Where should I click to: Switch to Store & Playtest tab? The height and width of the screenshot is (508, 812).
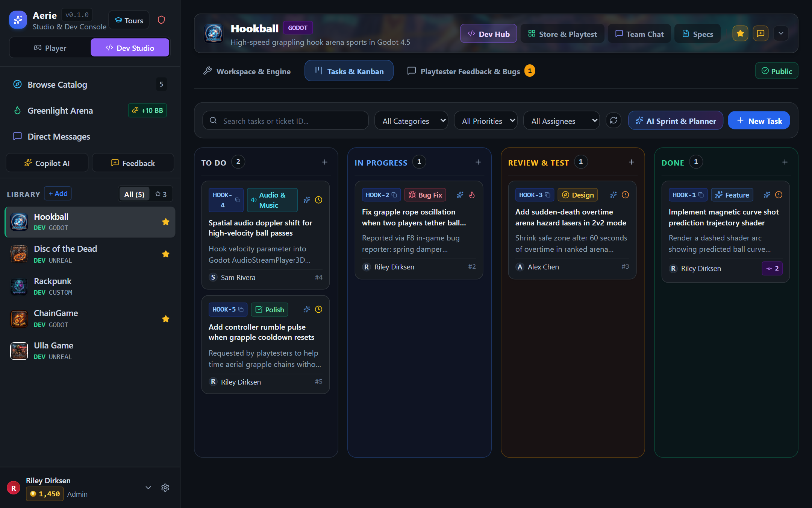(562, 34)
